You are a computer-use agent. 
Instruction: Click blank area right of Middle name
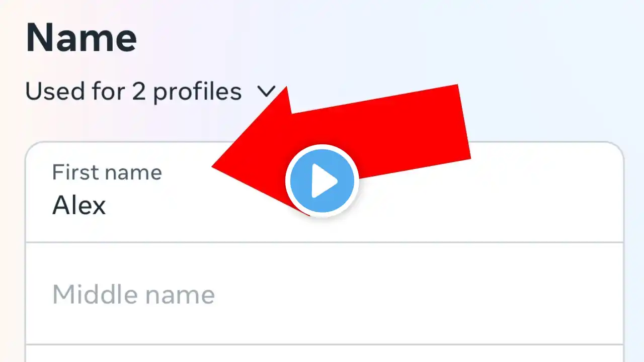(418, 295)
